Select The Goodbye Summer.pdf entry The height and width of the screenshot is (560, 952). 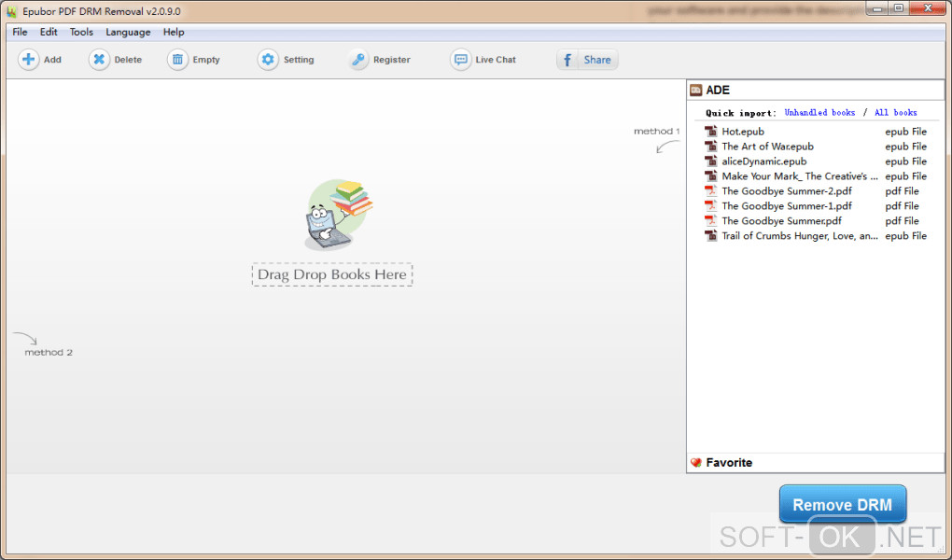click(x=782, y=220)
